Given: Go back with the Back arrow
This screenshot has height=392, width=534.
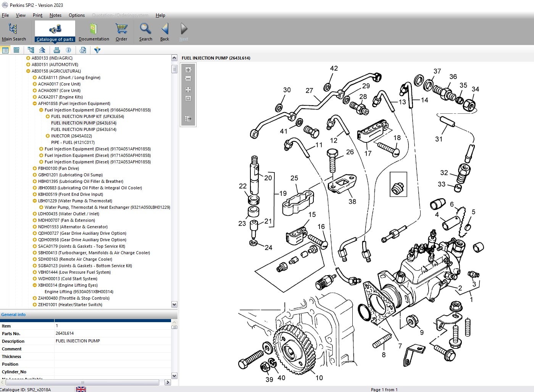Looking at the screenshot, I should [x=165, y=29].
